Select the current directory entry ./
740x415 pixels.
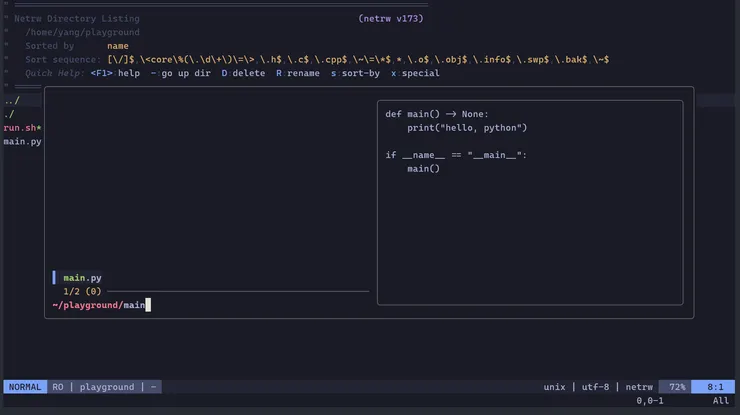point(9,114)
